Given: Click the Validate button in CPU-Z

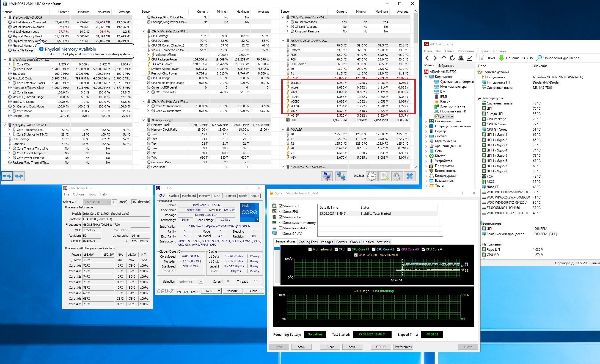Looking at the screenshot, I should point(232,291).
